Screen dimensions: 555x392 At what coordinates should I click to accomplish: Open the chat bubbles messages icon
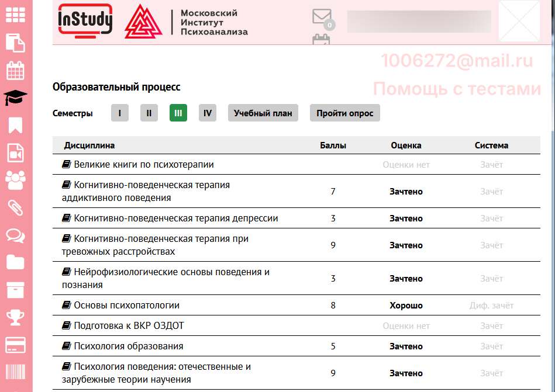15,235
